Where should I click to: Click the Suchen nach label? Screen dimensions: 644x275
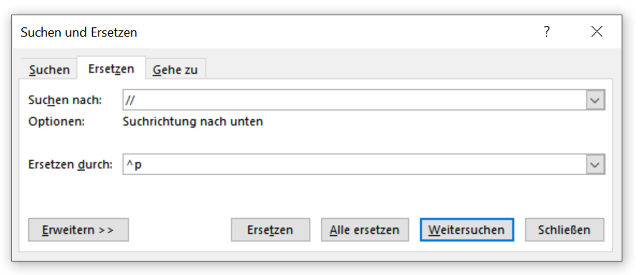point(64,100)
